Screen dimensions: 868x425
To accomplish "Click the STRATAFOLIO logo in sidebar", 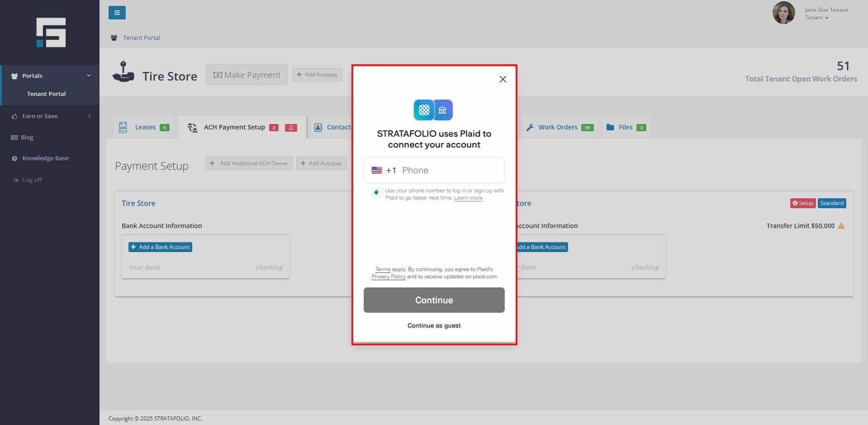I will (51, 32).
